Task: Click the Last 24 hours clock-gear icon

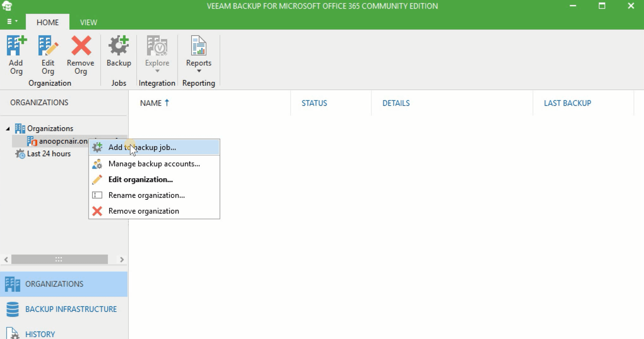Action: coord(20,154)
